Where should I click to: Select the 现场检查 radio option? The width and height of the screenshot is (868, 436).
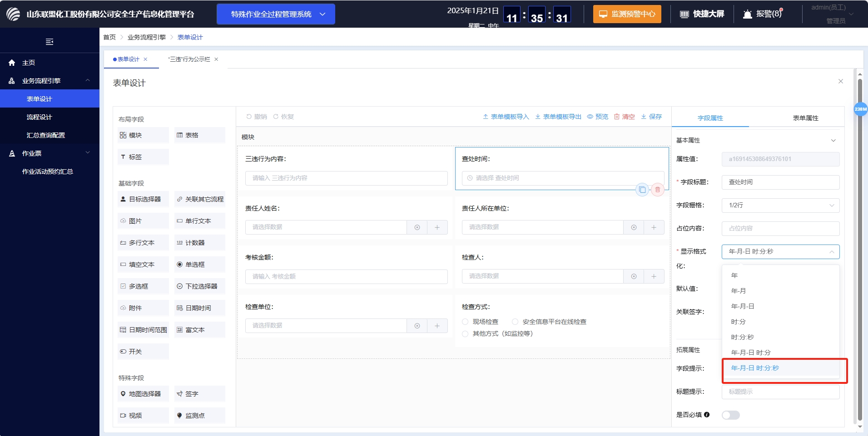[465, 322]
